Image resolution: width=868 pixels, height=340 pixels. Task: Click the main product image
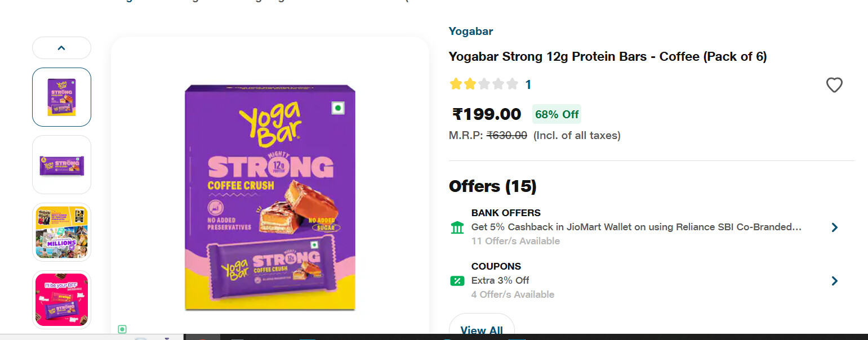click(x=270, y=197)
